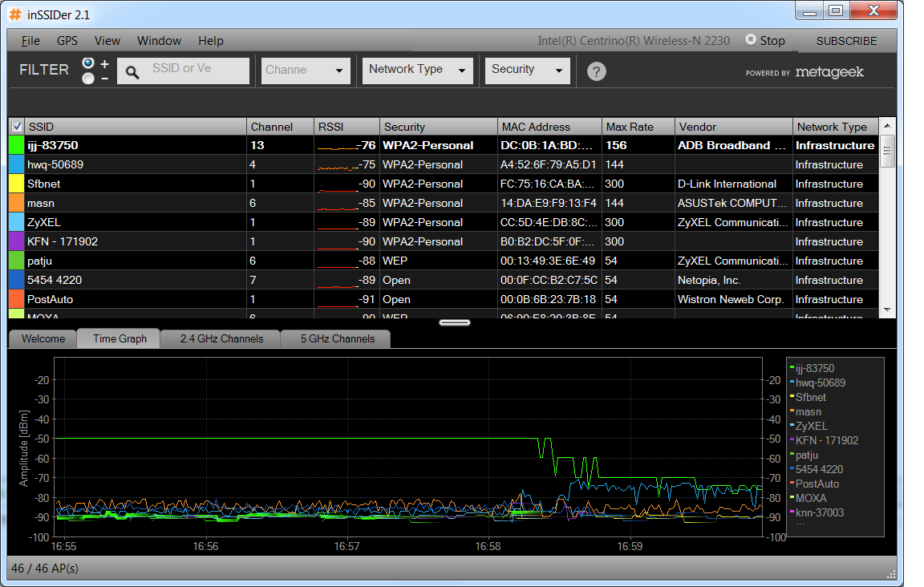Click the green swatch for patju
The width and height of the screenshot is (924, 587).
tap(17, 261)
